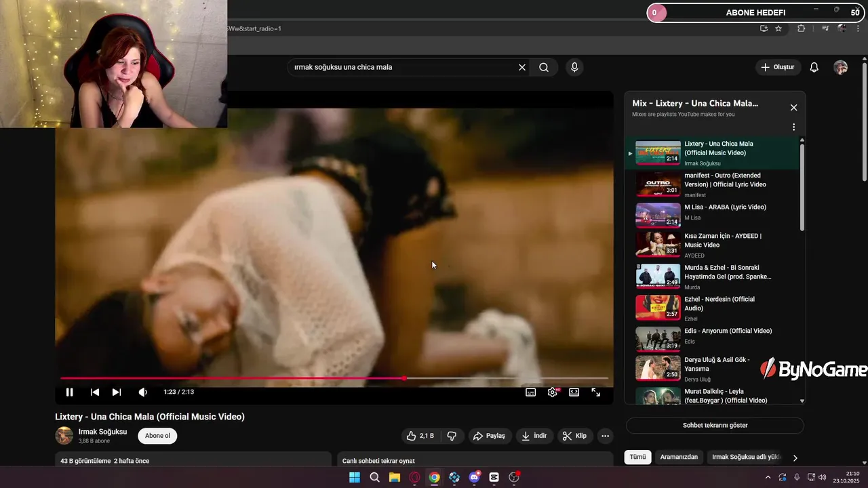Open player settings gear
The image size is (868, 488).
(553, 392)
